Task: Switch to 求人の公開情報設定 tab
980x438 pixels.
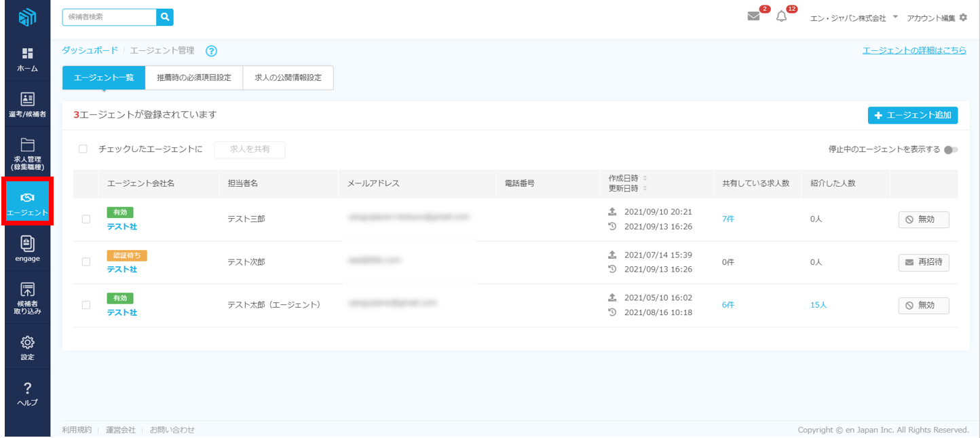Action: [288, 78]
